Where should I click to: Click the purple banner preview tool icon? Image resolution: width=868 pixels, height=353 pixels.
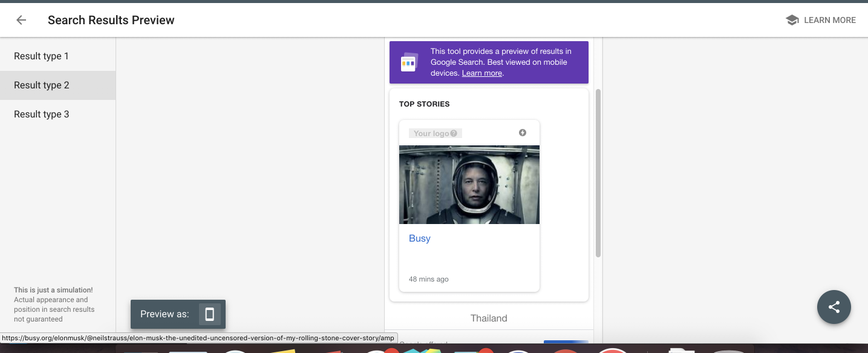[410, 62]
